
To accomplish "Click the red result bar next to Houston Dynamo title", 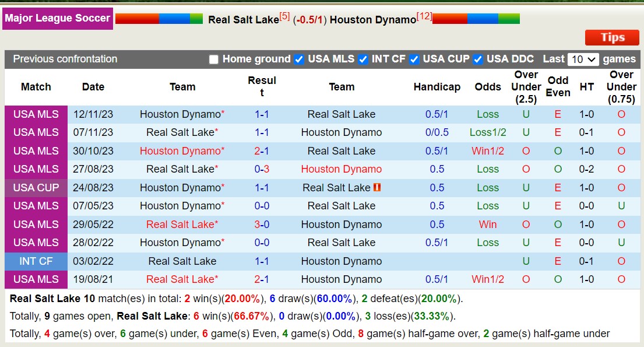I will [x=449, y=18].
